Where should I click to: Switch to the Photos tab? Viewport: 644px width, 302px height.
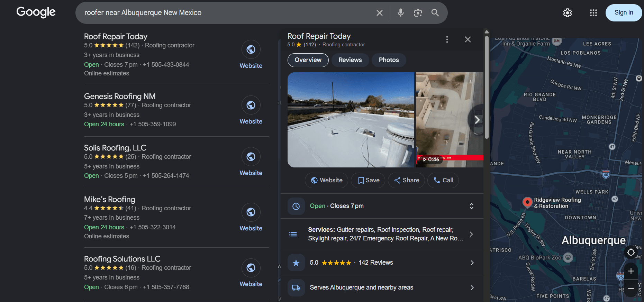click(389, 60)
